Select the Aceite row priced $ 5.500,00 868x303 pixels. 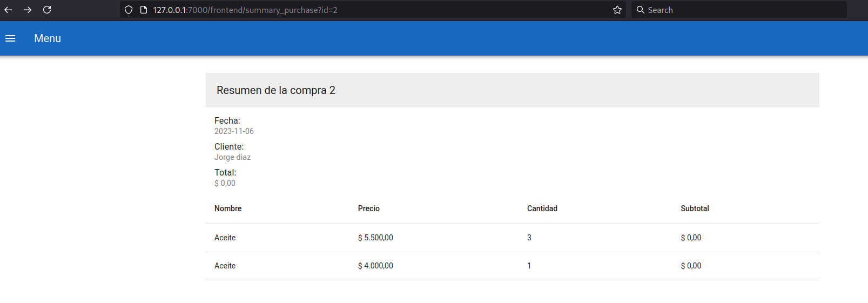[225, 238]
